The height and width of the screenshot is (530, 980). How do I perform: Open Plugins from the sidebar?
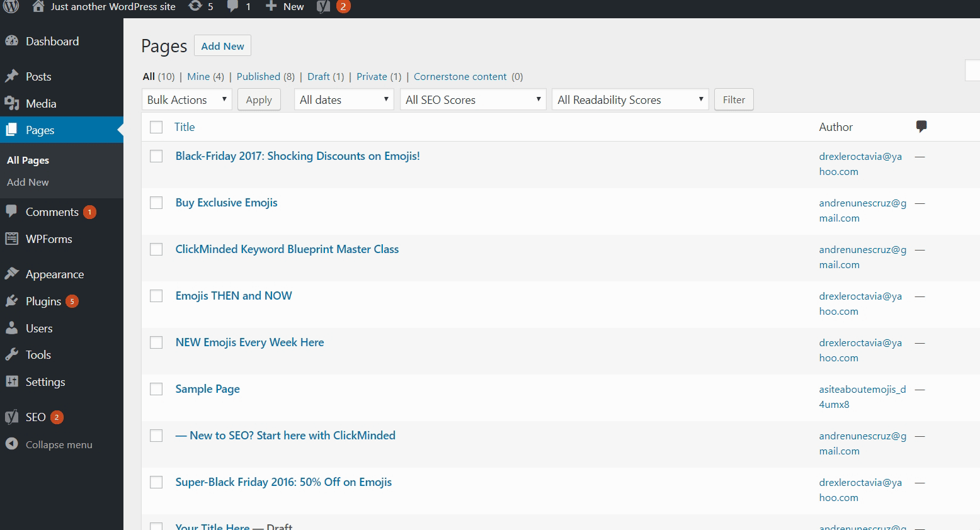[x=43, y=302]
